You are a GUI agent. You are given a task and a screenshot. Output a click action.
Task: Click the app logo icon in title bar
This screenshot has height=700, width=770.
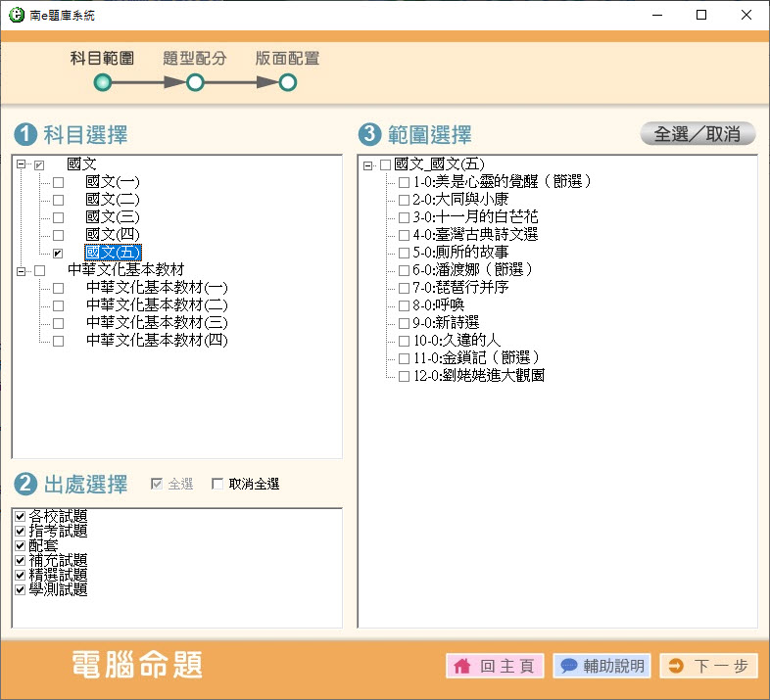pos(15,16)
